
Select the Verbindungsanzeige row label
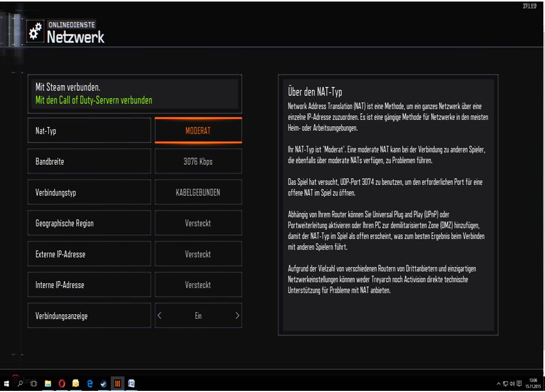point(89,316)
